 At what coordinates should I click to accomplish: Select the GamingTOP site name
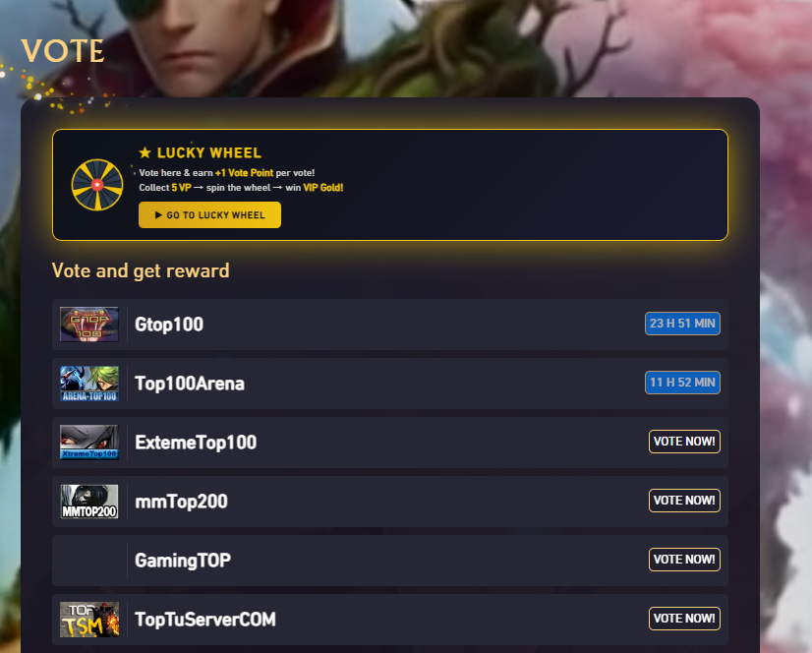[183, 561]
